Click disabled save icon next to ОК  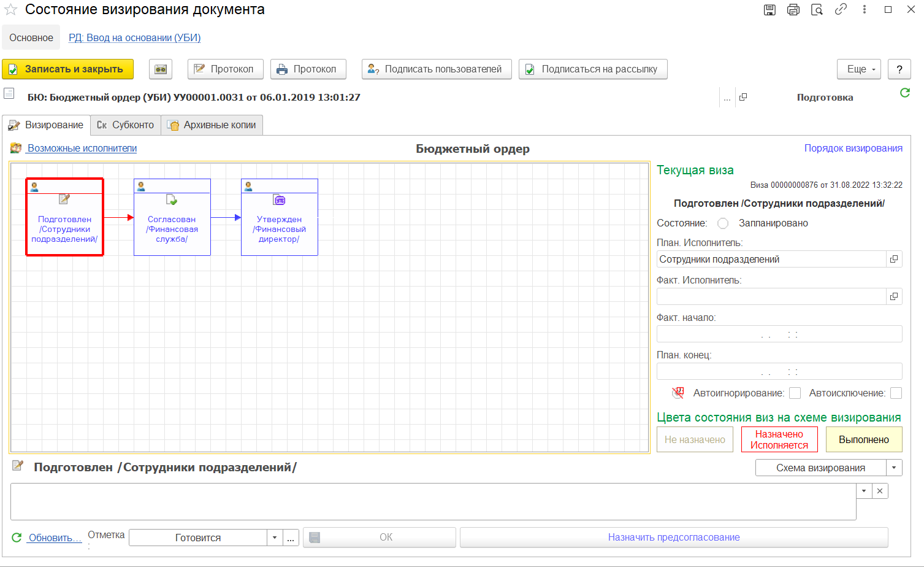click(x=315, y=538)
